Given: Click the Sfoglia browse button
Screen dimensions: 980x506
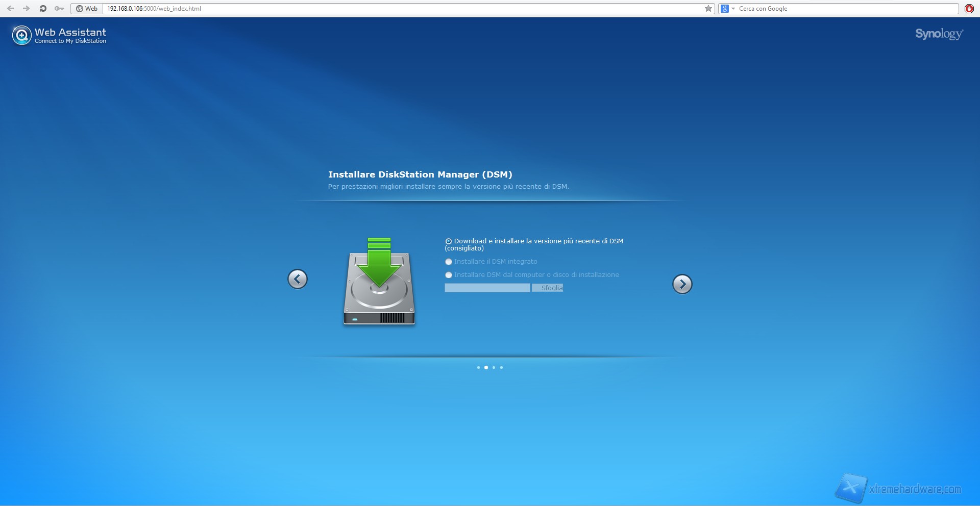Looking at the screenshot, I should click(548, 288).
